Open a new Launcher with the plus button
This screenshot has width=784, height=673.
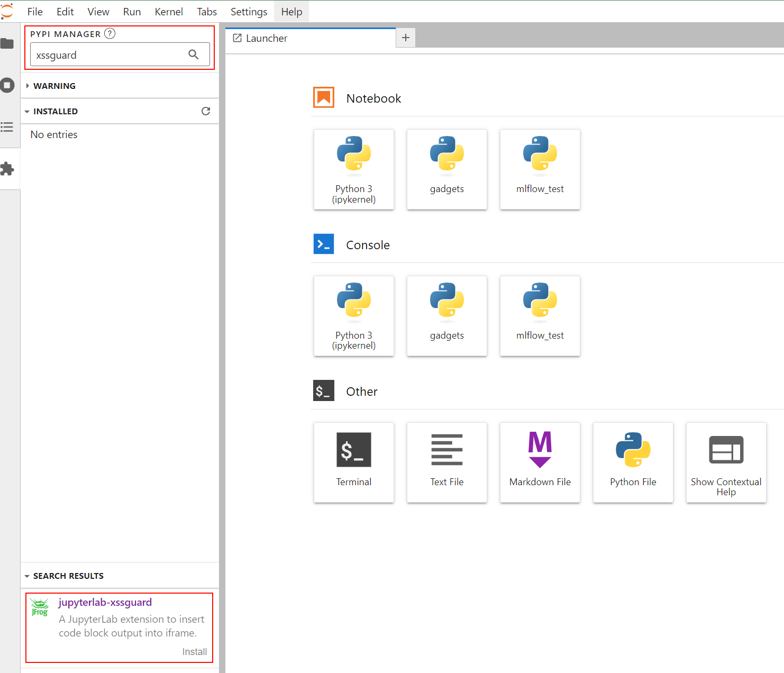tap(405, 38)
